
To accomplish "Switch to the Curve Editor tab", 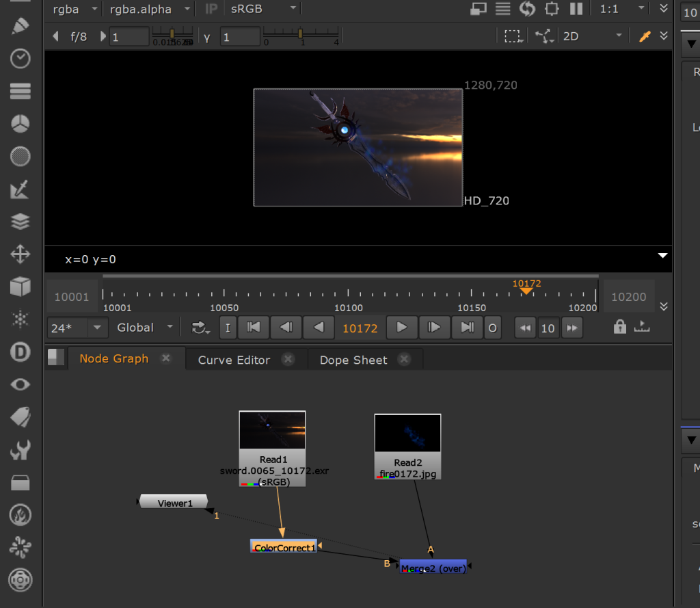I will click(234, 360).
